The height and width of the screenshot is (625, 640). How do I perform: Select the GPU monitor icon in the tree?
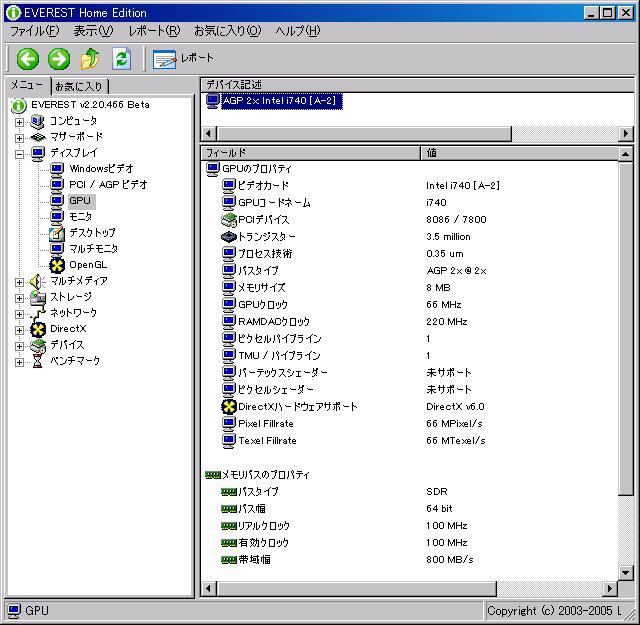click(57, 201)
